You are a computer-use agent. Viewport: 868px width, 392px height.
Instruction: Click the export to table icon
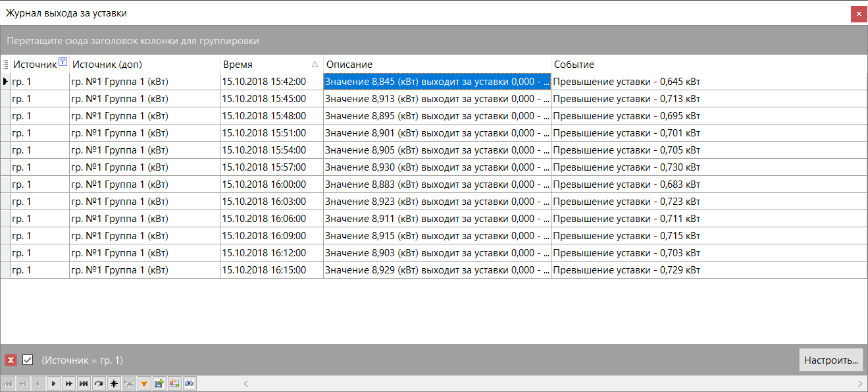(x=174, y=383)
